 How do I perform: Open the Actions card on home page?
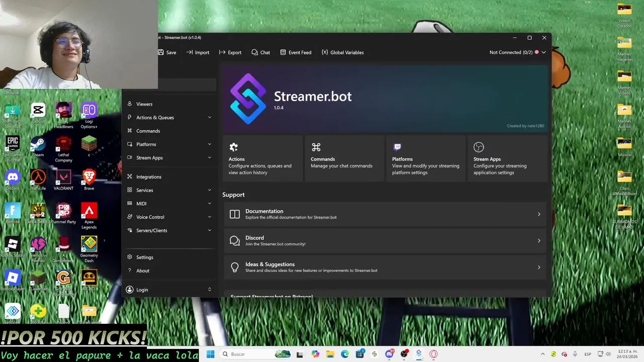tap(263, 158)
